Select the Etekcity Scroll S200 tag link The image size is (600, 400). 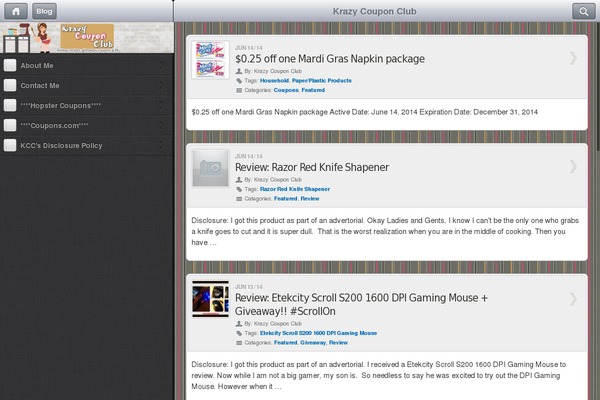click(318, 333)
